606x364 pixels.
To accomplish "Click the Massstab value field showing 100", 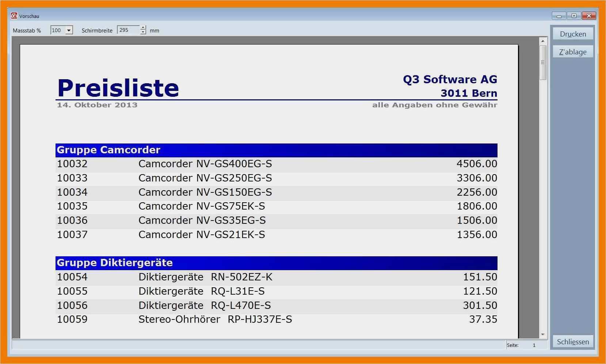I will (x=57, y=30).
